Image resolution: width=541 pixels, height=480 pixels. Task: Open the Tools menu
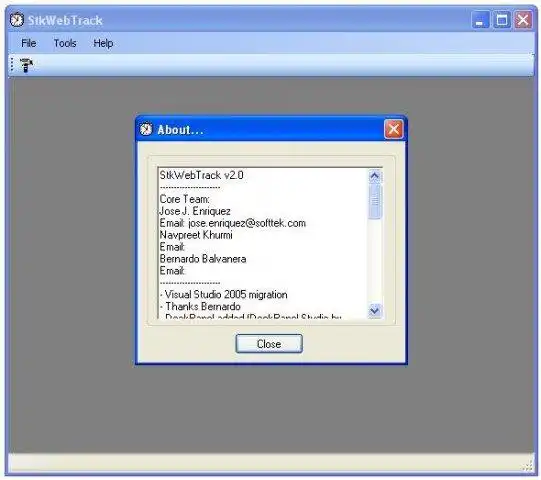tap(65, 43)
